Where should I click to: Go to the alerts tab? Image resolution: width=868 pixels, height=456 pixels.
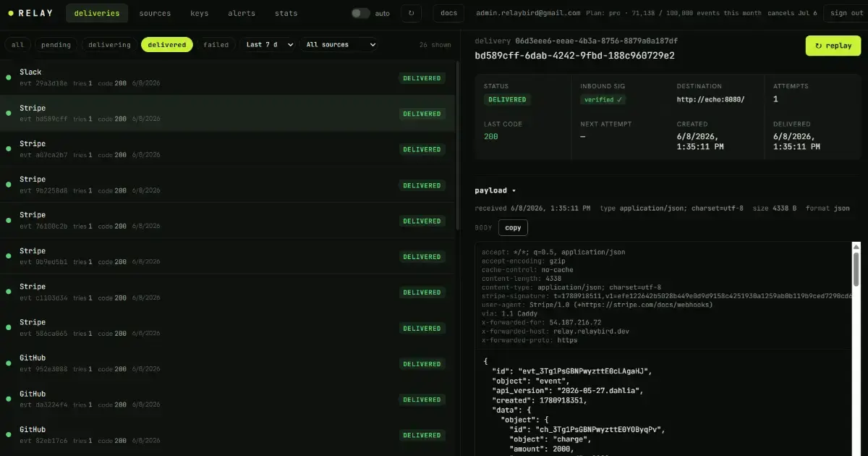242,13
